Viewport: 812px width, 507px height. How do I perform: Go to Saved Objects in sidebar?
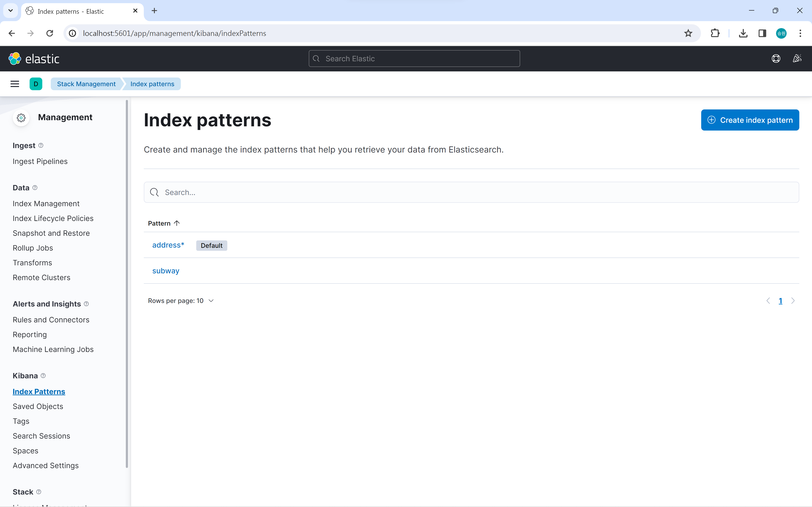point(38,406)
